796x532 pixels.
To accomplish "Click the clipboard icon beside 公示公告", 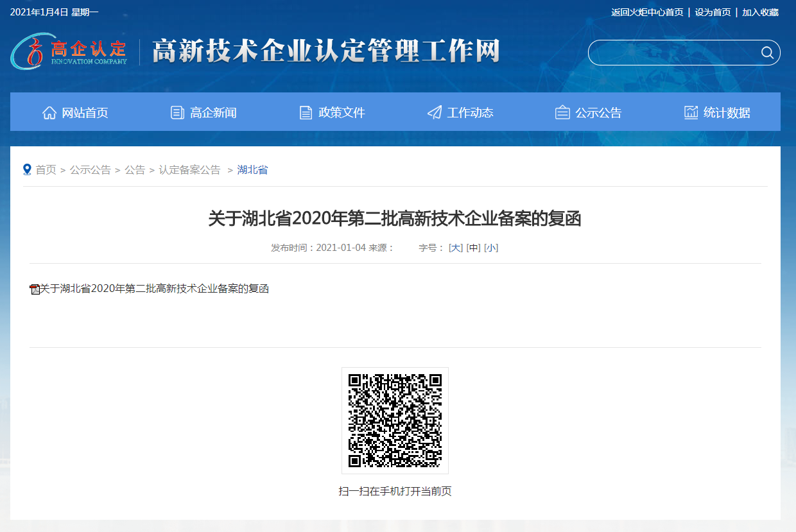I will 562,113.
